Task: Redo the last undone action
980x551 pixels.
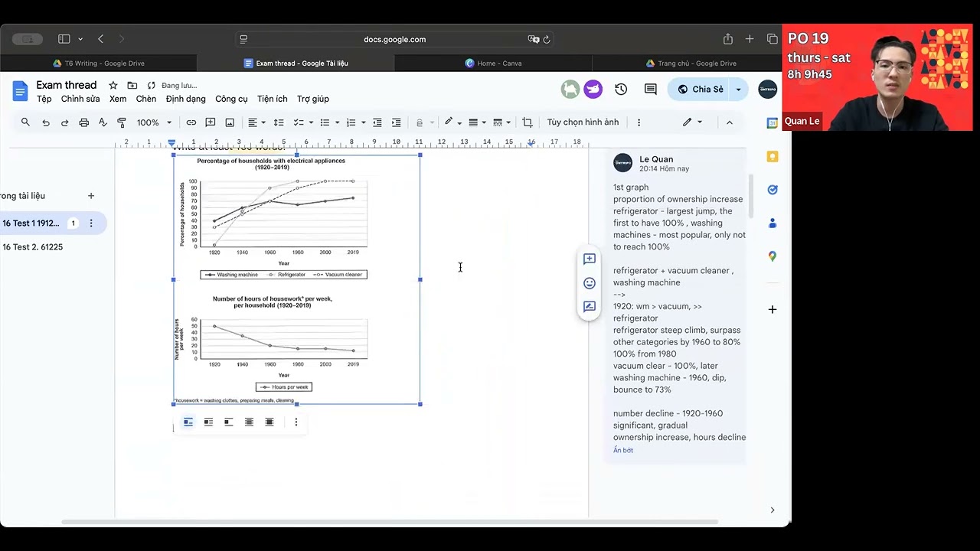Action: click(64, 122)
